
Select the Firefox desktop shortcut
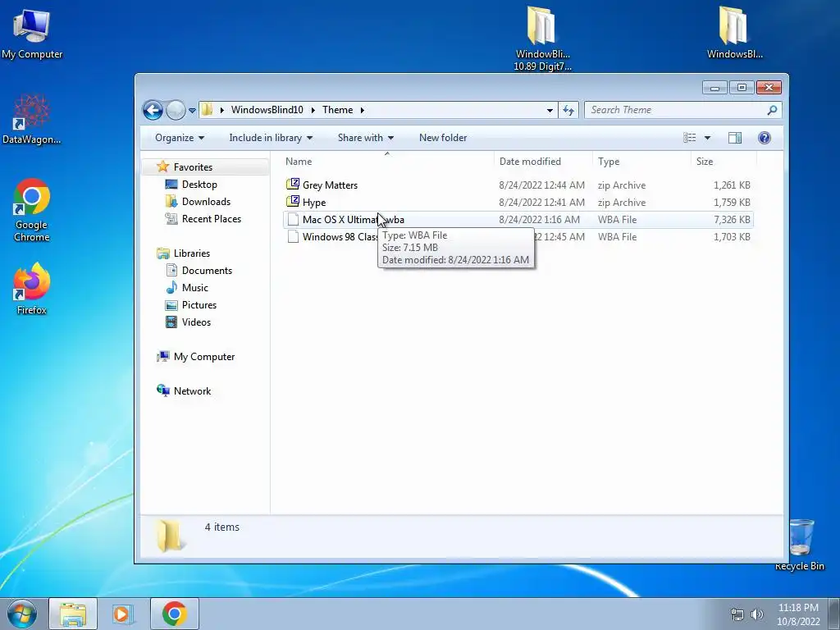(x=32, y=290)
